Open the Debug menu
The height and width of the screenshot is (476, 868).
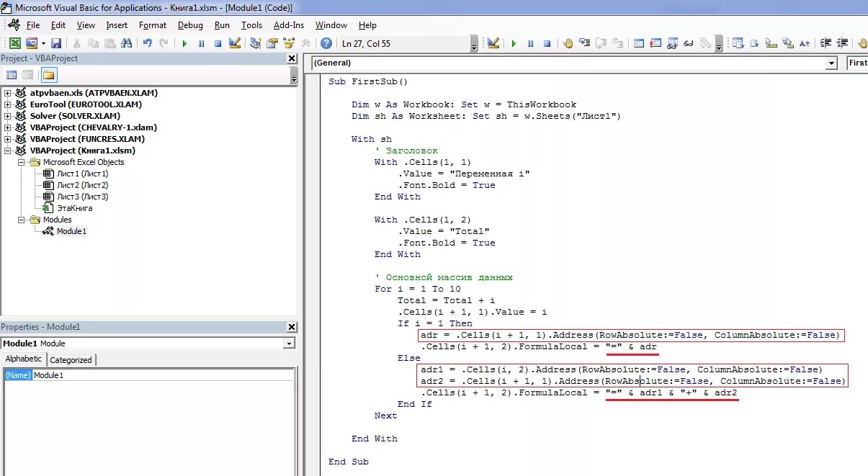(190, 25)
